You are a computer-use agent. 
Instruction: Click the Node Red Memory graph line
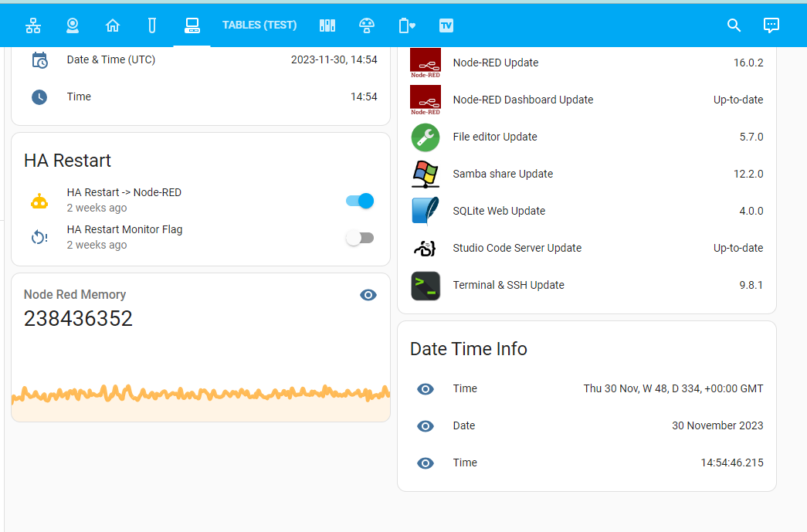click(x=201, y=394)
